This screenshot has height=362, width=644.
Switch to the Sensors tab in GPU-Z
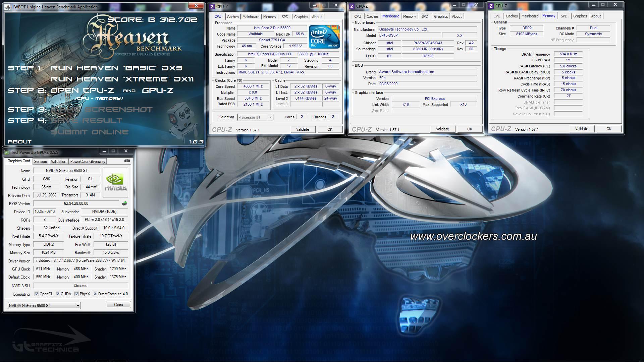[x=41, y=162]
